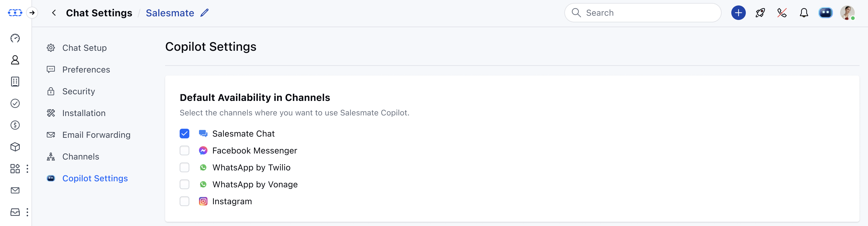The image size is (868, 226).
Task: Tick WhatsApp by Twilio checkbox
Action: click(184, 167)
